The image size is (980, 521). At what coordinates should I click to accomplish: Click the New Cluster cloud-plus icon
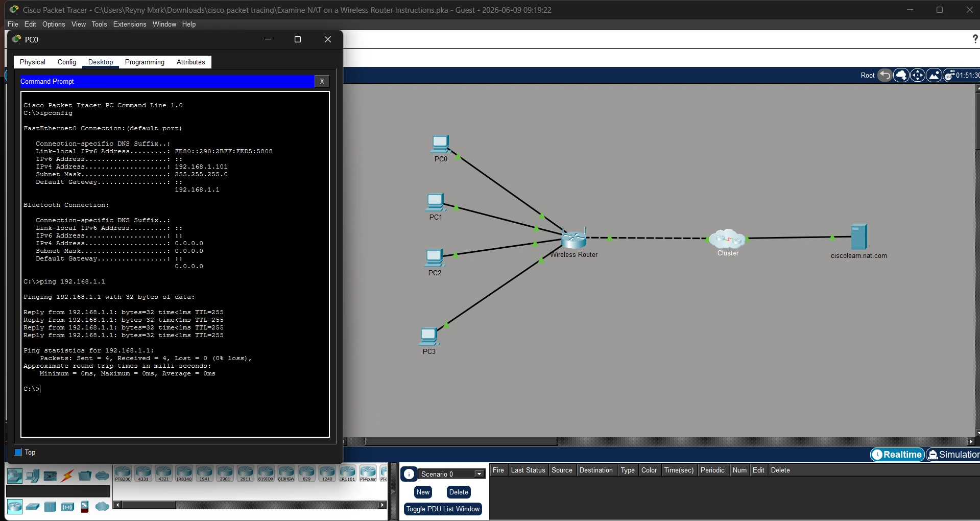(x=901, y=76)
